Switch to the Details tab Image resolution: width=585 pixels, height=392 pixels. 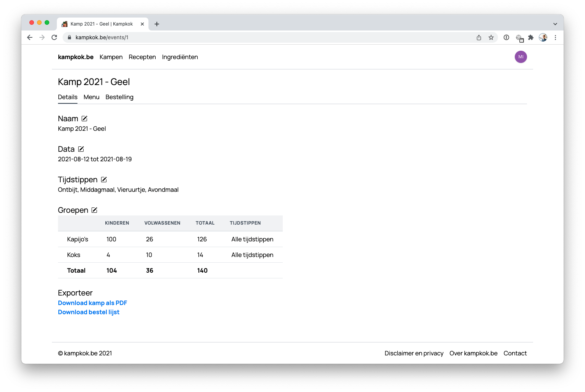click(x=68, y=97)
